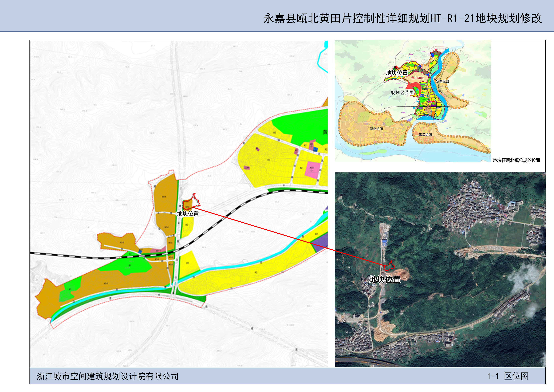Click the page title mentioning HT-R1-21地块规划修改
Viewport: 554px width, 392px height.
[403, 18]
